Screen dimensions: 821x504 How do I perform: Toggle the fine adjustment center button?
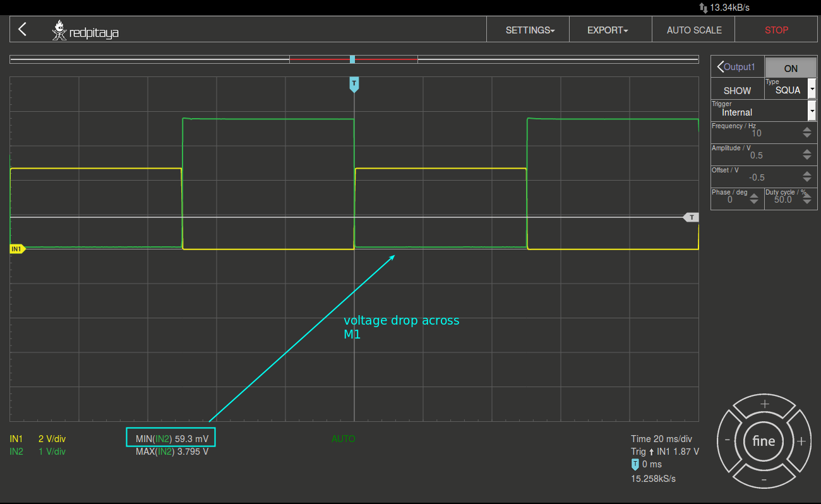[764, 441]
